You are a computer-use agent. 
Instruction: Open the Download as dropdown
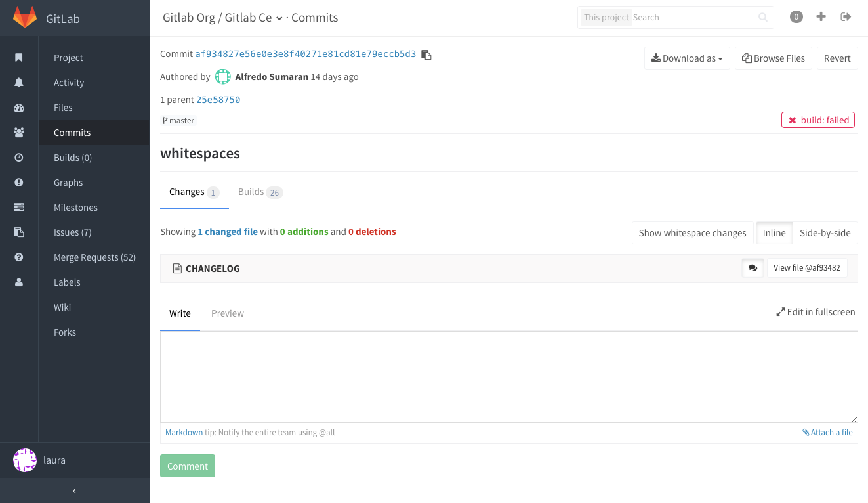(686, 58)
